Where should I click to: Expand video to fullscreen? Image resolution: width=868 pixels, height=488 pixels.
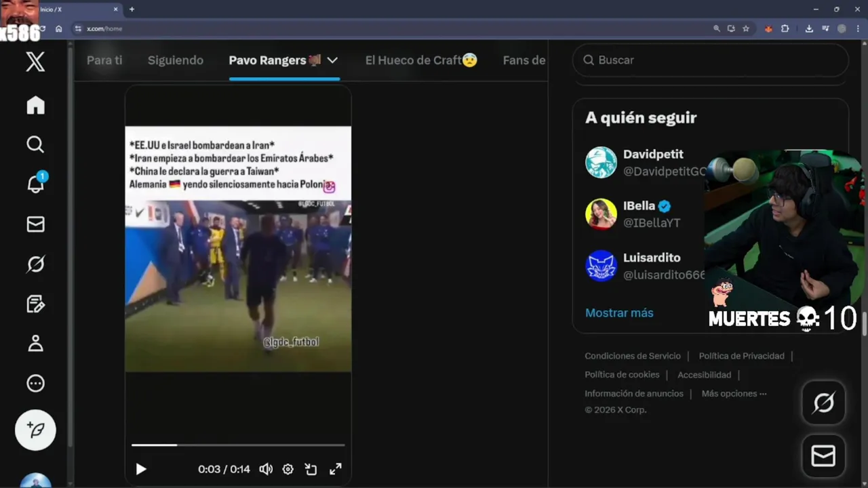(336, 469)
